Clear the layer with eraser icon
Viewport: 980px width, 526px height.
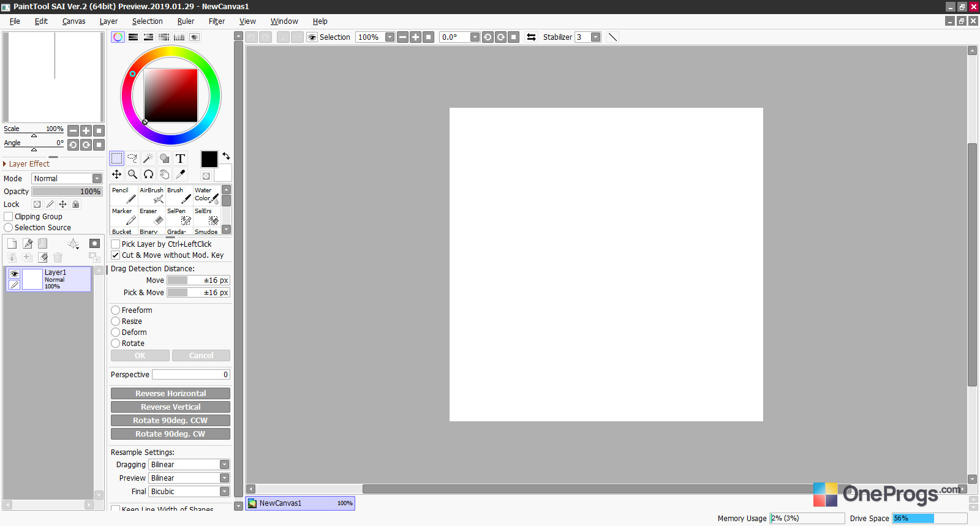pos(43,258)
